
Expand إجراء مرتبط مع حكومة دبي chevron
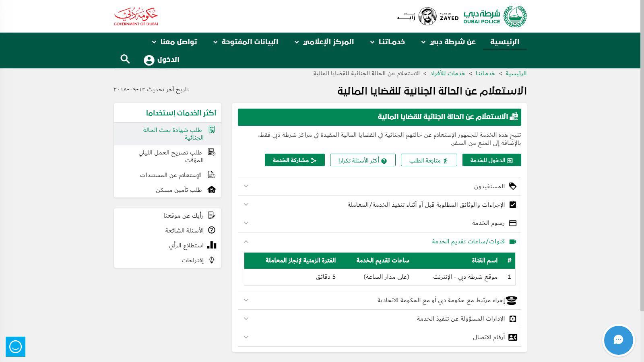(246, 300)
